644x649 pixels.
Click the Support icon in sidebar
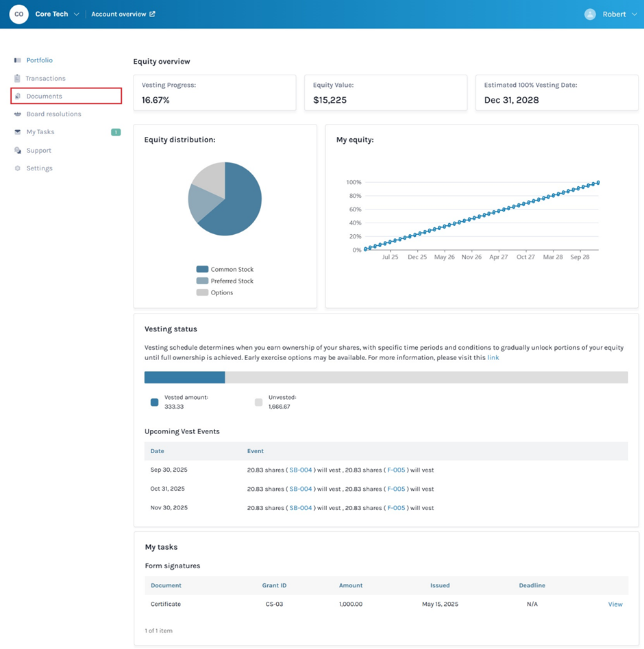18,151
